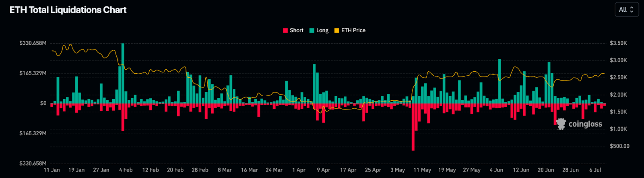Viewport: 644px width, 178px height.
Task: Click the 28 Jun x-axis label
Action: click(x=570, y=170)
